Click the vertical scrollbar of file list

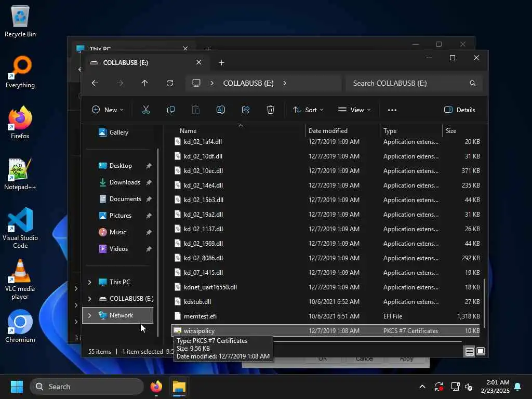click(x=485, y=303)
